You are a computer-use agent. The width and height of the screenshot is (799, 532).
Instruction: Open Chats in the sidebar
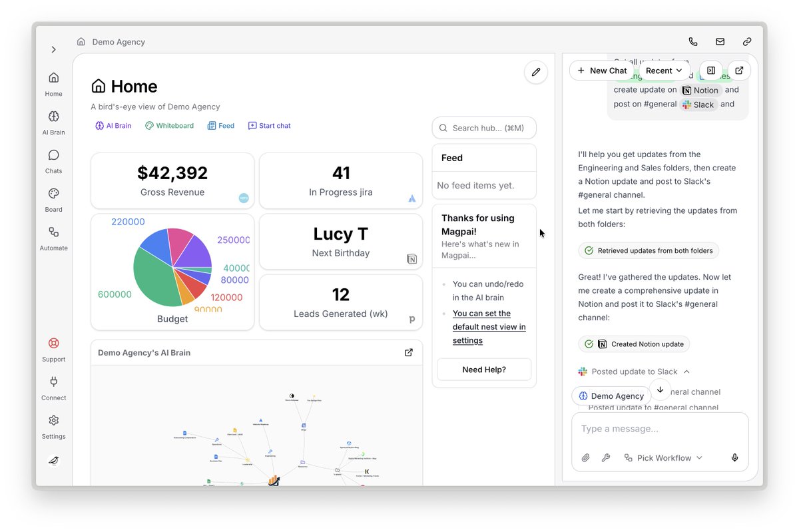(54, 161)
